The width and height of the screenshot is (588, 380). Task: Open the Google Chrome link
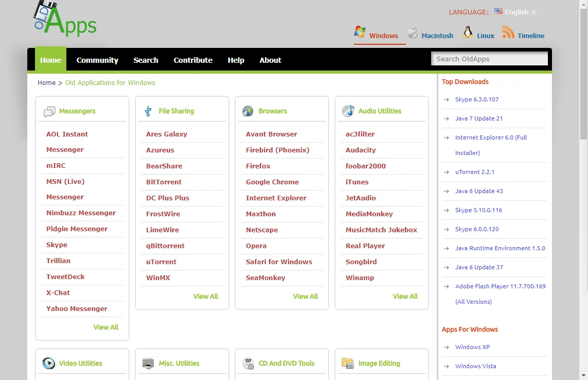coord(272,182)
